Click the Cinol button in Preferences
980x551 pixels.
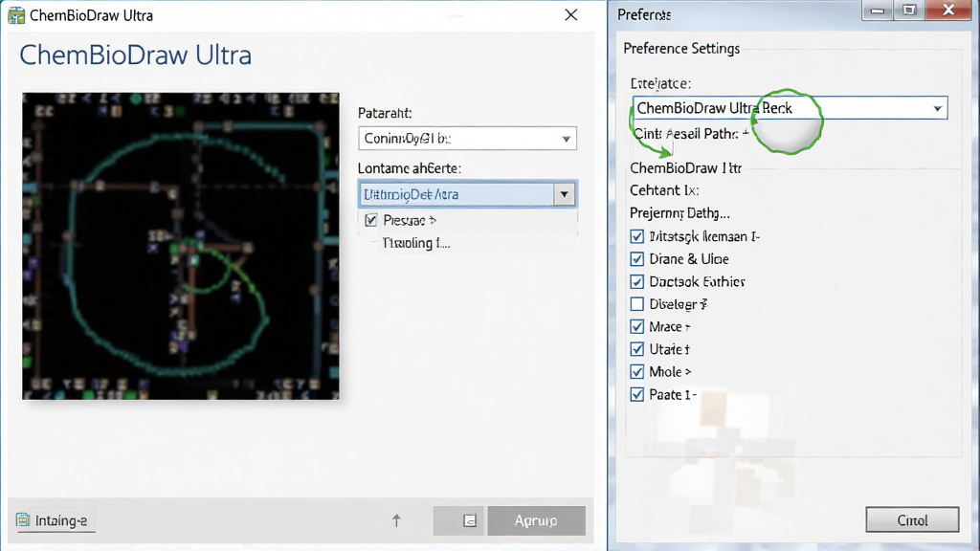pos(912,519)
